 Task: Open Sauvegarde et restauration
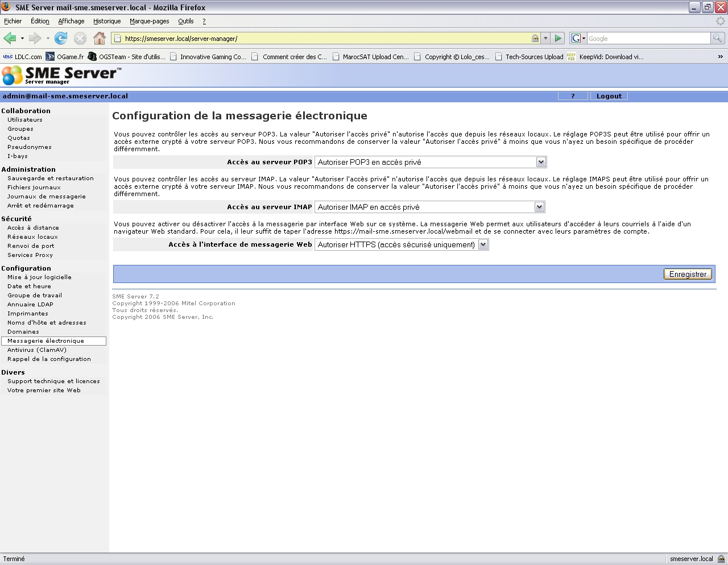[51, 178]
